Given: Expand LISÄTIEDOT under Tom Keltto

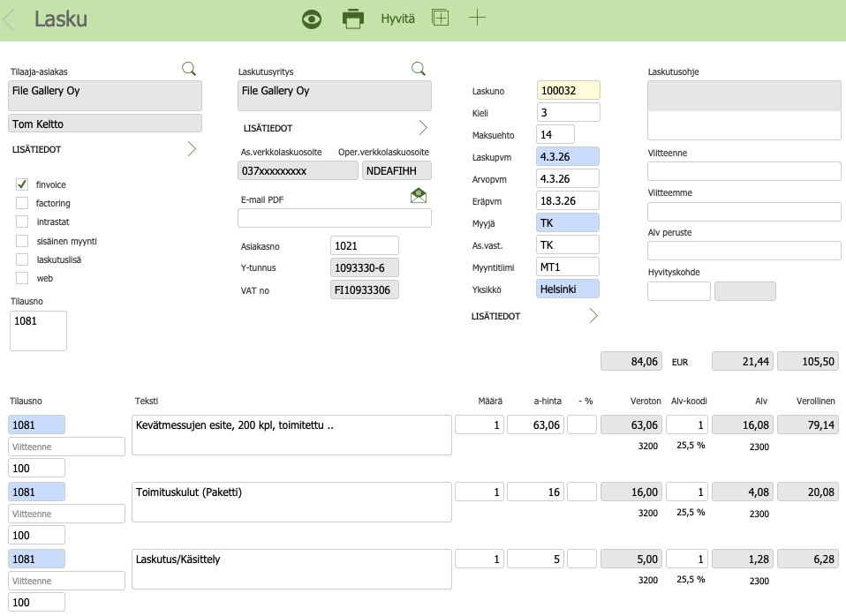Looking at the screenshot, I should pyautogui.click(x=192, y=149).
